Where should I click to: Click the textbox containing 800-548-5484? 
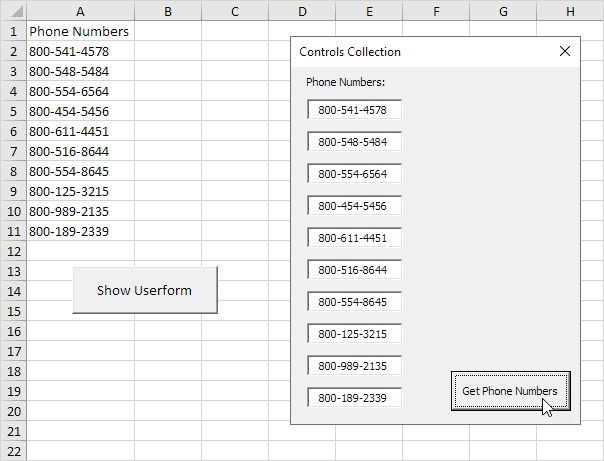354,142
